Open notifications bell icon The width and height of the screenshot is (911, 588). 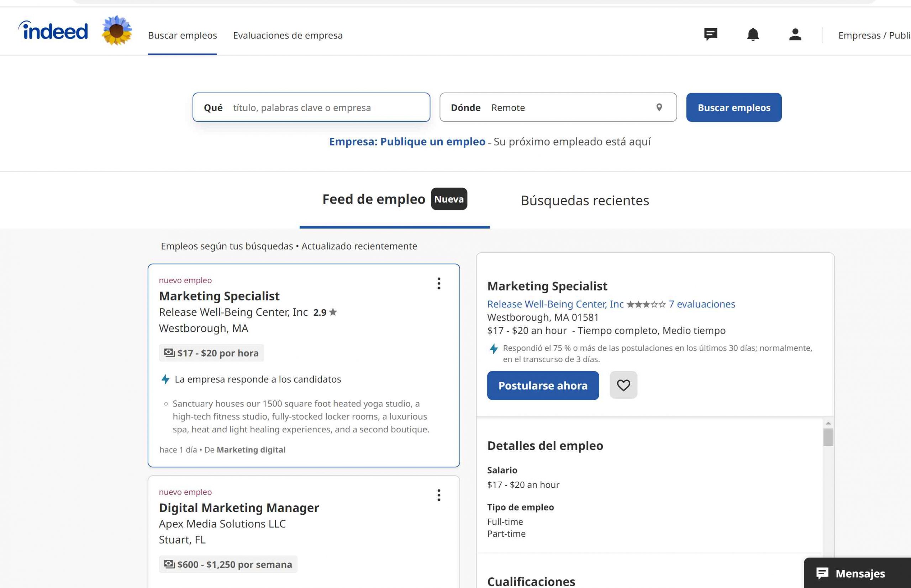pyautogui.click(x=753, y=35)
